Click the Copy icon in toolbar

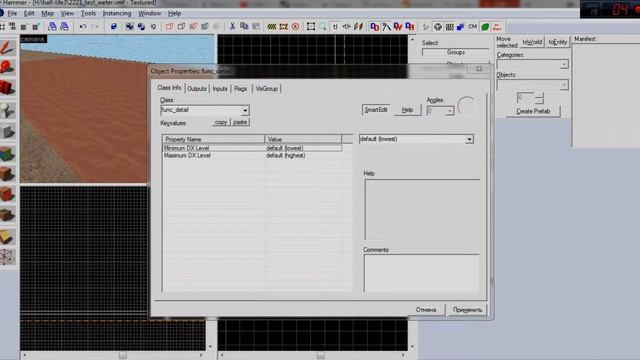point(244,27)
